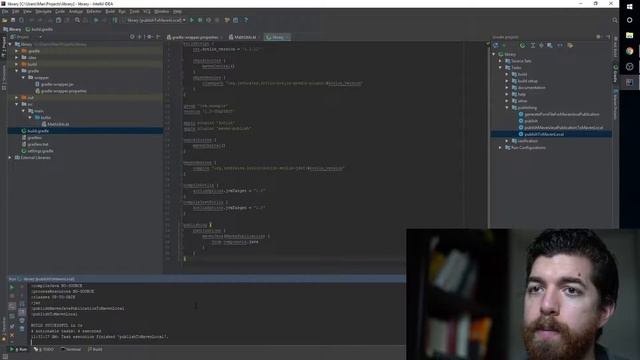Click locate/scroll from source icon in Project panel

point(132,37)
